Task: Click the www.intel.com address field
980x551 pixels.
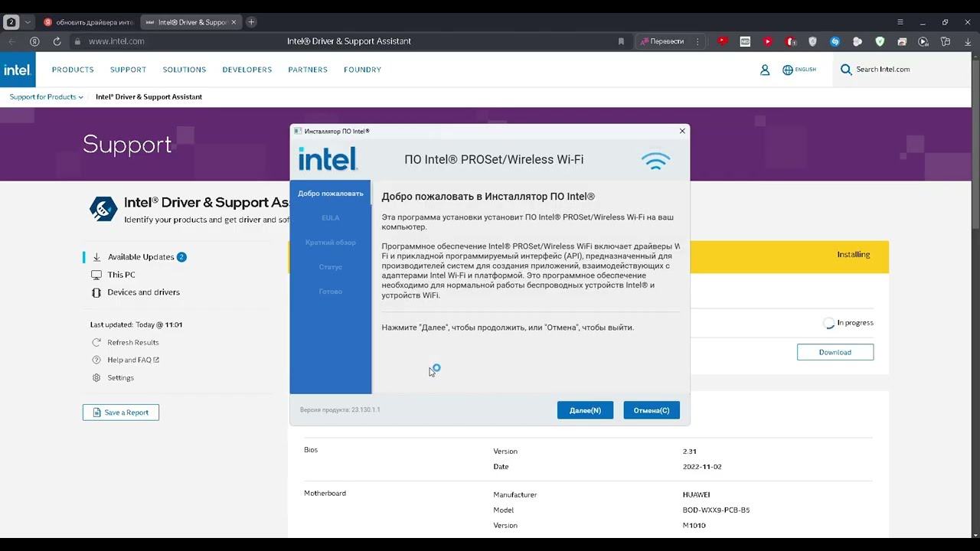Action: point(116,41)
